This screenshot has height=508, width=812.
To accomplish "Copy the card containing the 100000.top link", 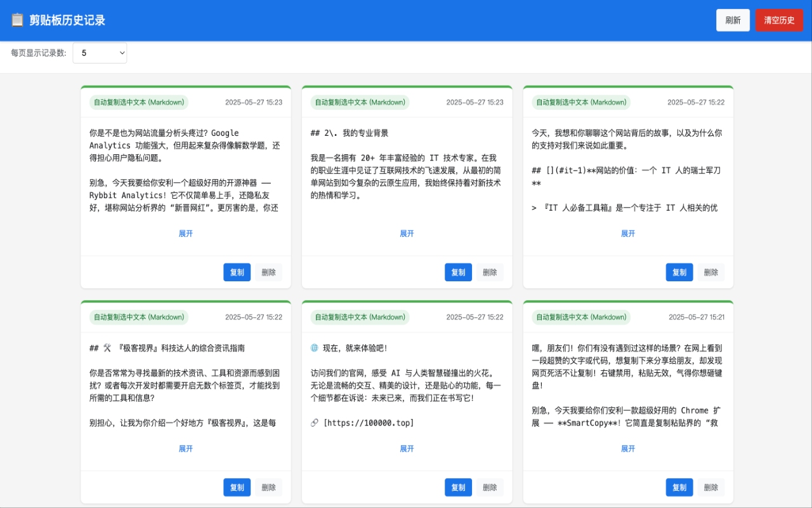I will (458, 487).
